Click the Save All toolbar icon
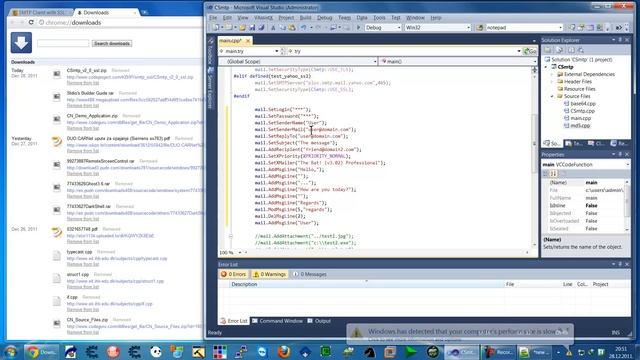The width and height of the screenshot is (640, 360). click(261, 28)
